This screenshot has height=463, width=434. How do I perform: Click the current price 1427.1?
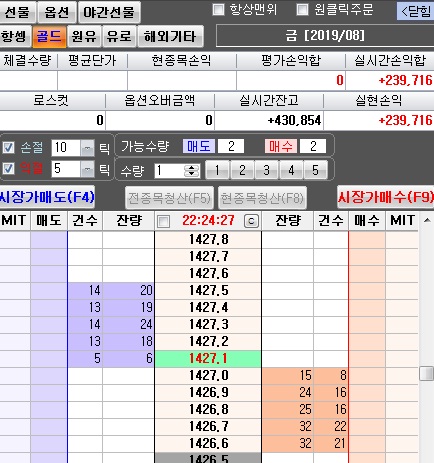point(208,359)
